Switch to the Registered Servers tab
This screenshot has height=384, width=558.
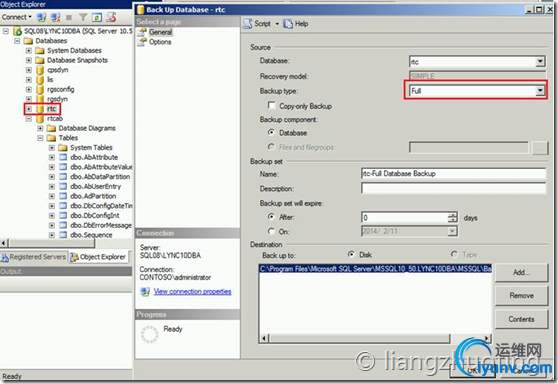[33, 257]
